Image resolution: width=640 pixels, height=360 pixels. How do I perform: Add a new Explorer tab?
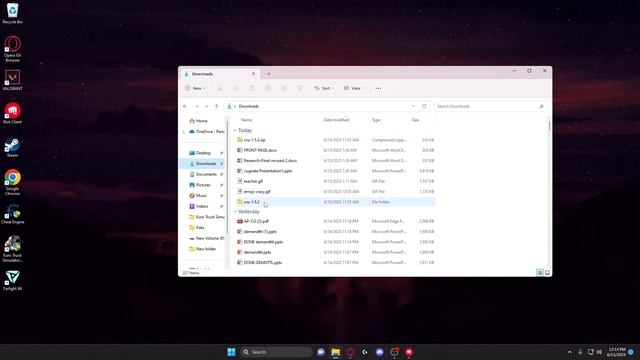click(269, 74)
